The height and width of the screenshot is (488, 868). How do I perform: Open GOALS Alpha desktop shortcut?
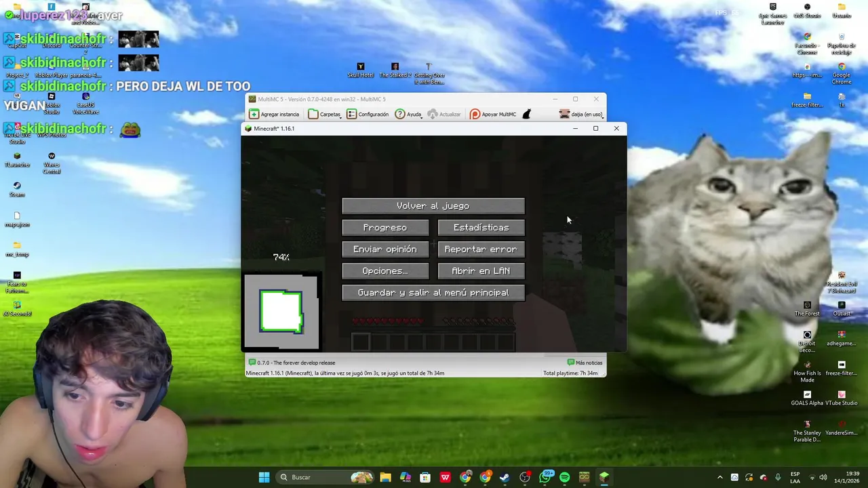[807, 398]
